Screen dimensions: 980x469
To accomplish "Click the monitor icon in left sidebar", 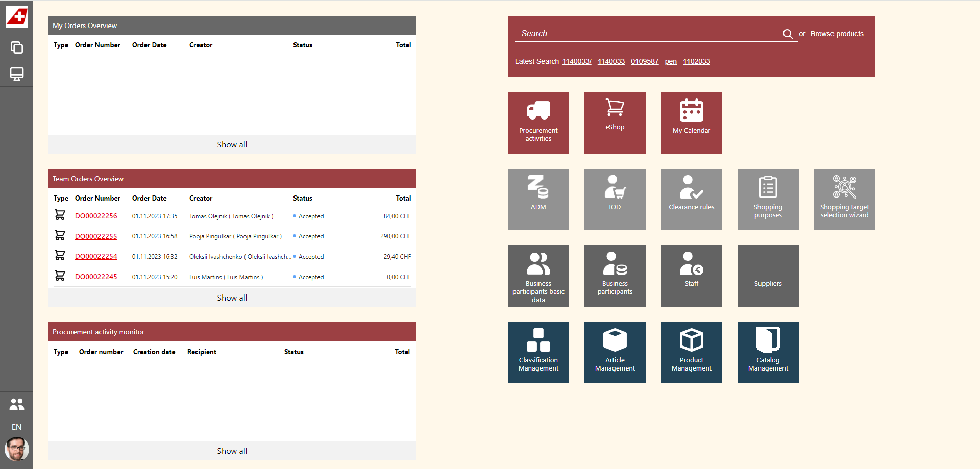I will [x=17, y=74].
